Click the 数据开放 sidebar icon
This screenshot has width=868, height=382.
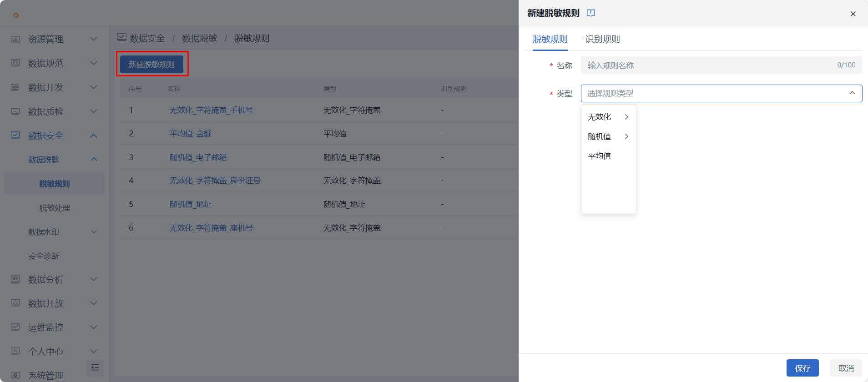(x=15, y=303)
